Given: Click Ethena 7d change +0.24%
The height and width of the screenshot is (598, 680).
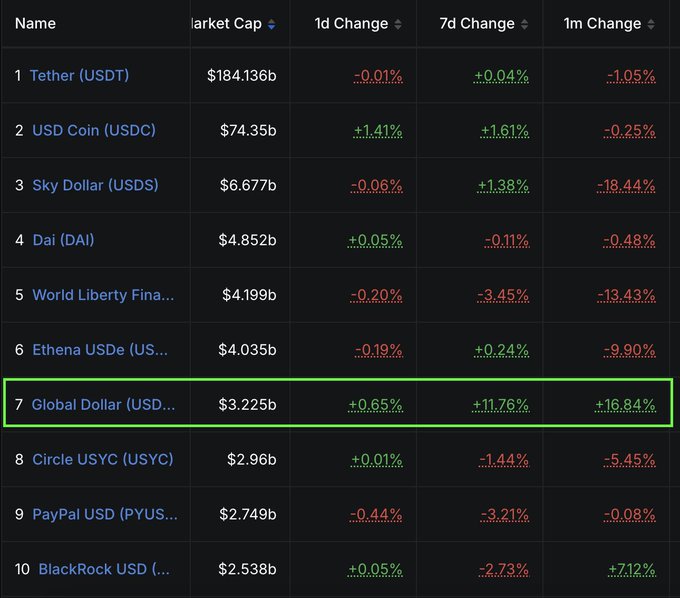Looking at the screenshot, I should click(502, 350).
